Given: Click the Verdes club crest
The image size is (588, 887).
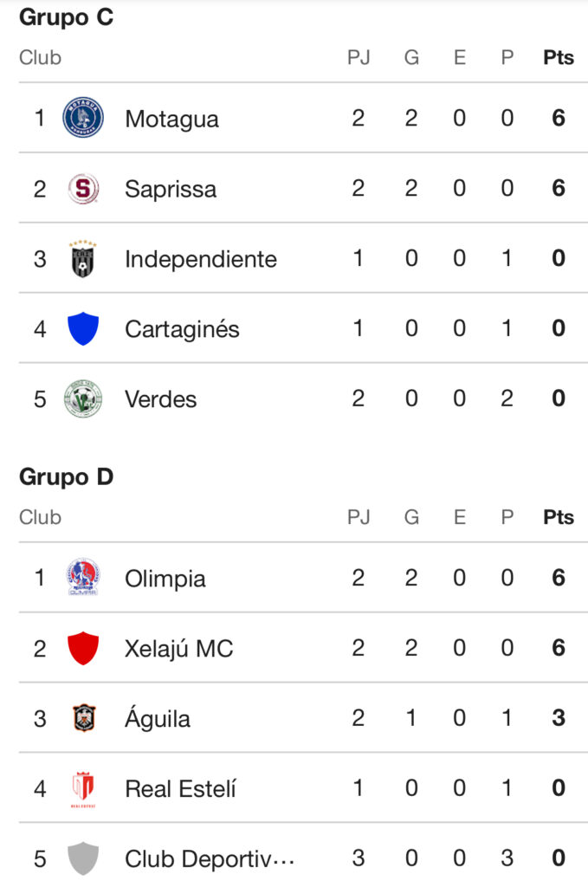Looking at the screenshot, I should [83, 399].
